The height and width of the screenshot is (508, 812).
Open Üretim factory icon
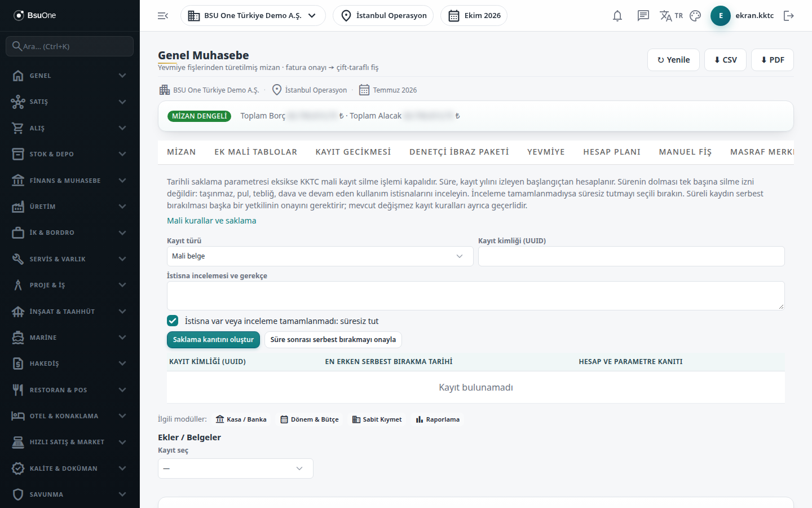pos(18,207)
